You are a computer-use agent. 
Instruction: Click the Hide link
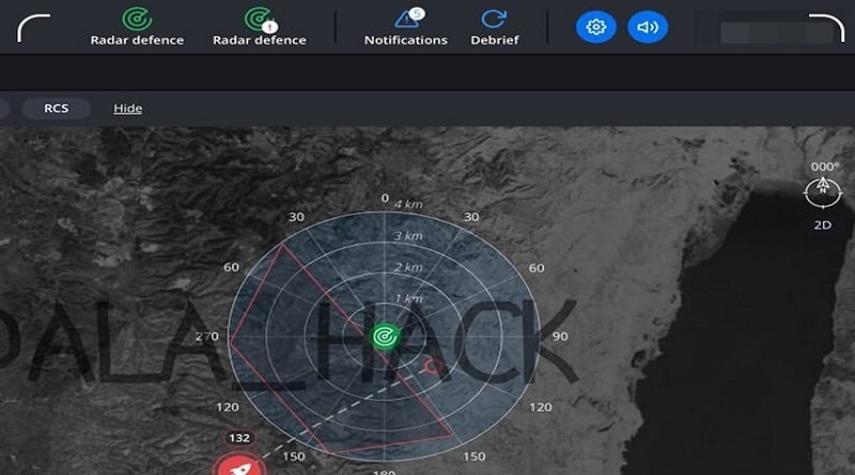tap(127, 108)
